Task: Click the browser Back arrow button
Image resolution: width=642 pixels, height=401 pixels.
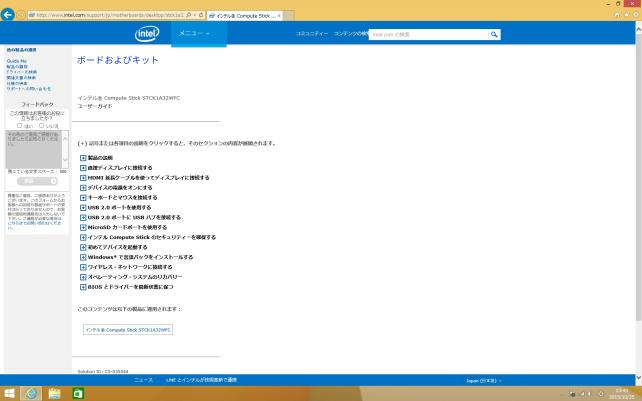Action: pyautogui.click(x=8, y=15)
